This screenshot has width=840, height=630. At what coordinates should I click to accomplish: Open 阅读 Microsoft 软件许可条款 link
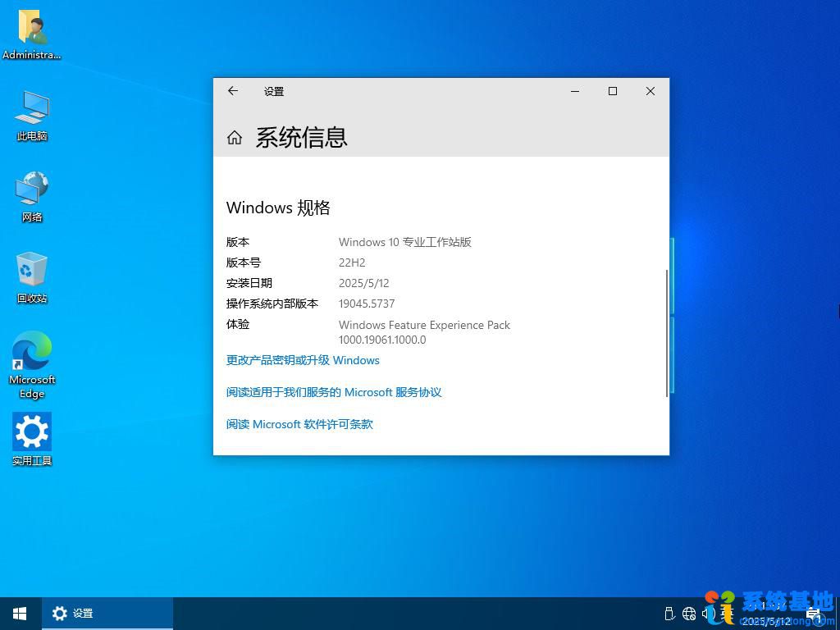(299, 424)
